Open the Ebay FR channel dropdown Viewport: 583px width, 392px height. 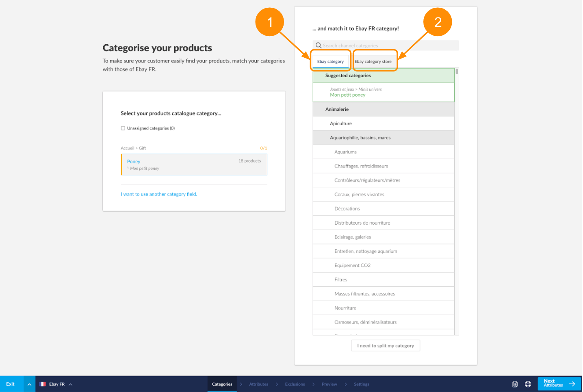[x=57, y=384]
